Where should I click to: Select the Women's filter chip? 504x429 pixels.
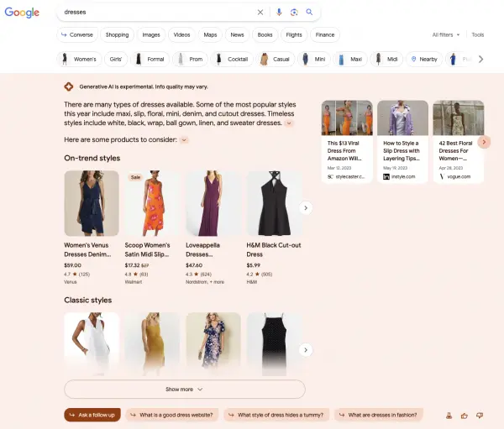80,59
